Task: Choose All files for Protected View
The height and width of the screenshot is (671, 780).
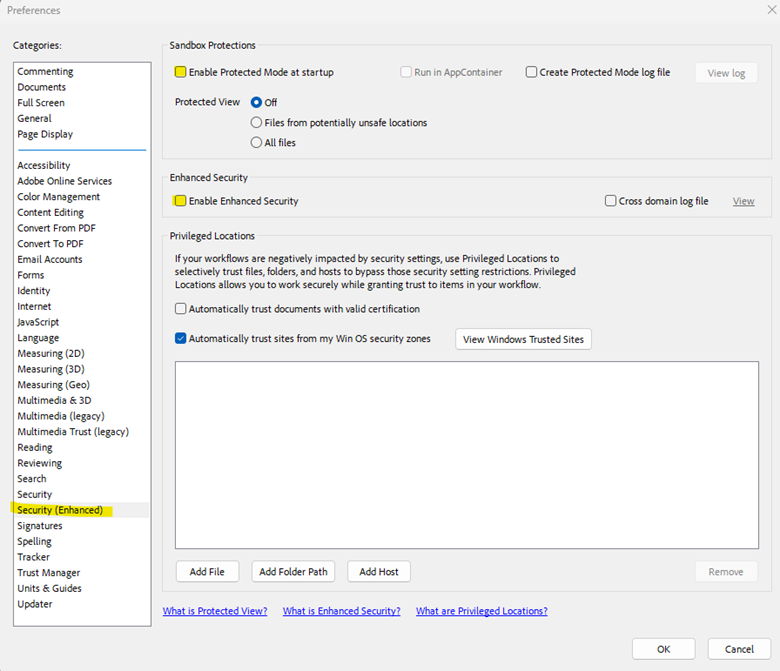Action: coord(257,143)
